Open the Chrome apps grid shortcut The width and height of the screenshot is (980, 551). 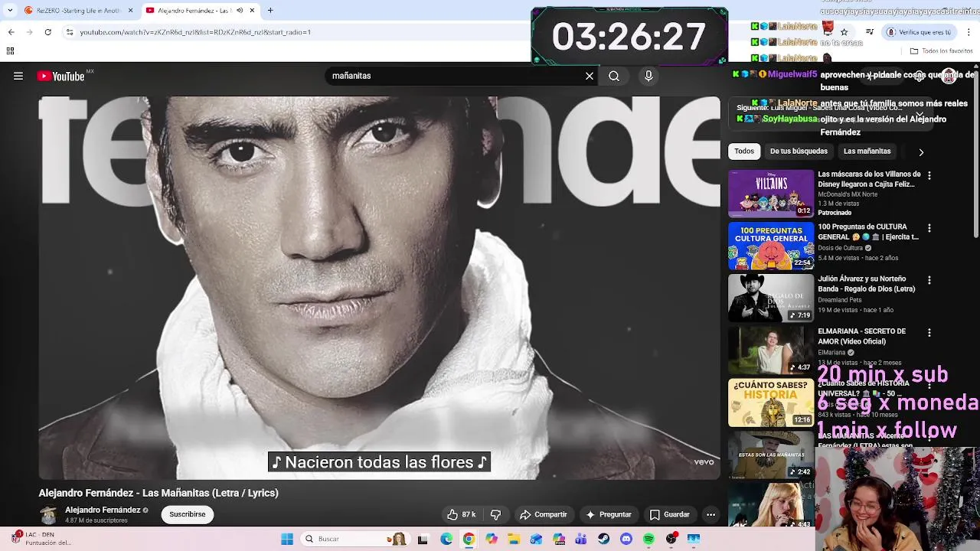(x=10, y=51)
